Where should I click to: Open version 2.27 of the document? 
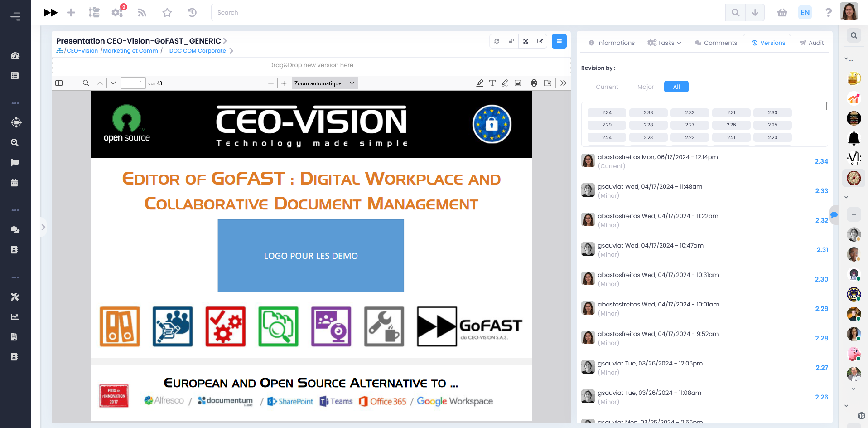click(821, 368)
